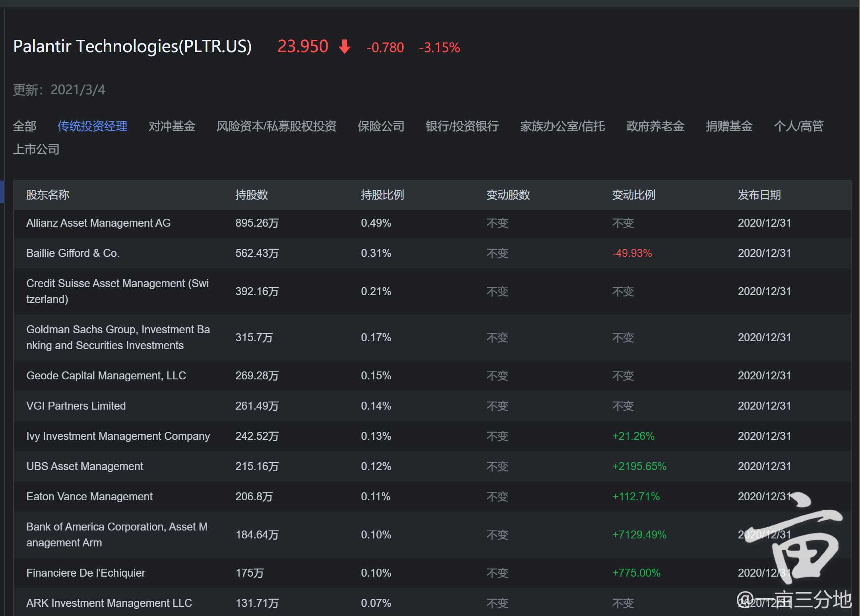Viewport: 860px width, 616px height.
Task: Click the 0.07% holding ratio
Action: (376, 603)
